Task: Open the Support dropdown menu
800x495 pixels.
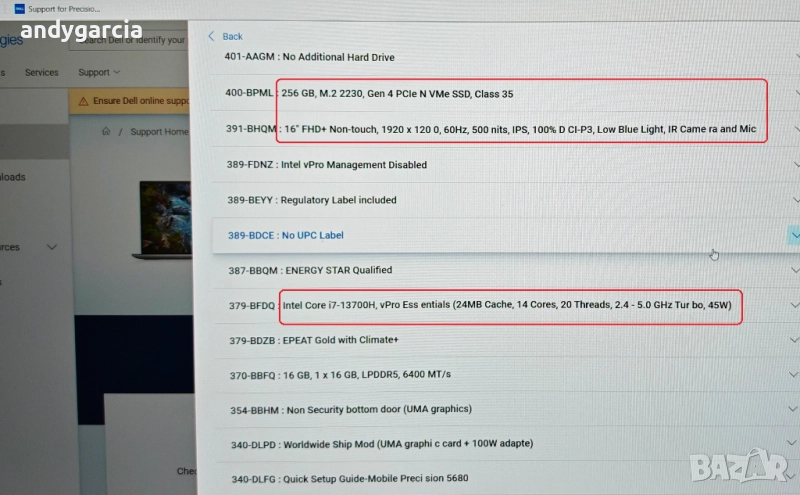Action: pyautogui.click(x=99, y=73)
